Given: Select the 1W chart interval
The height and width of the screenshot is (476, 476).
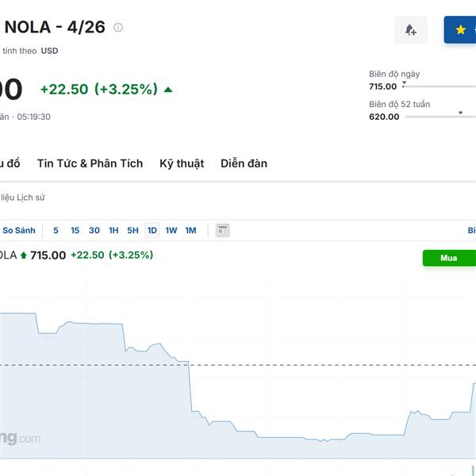Looking at the screenshot, I should pos(171,231).
